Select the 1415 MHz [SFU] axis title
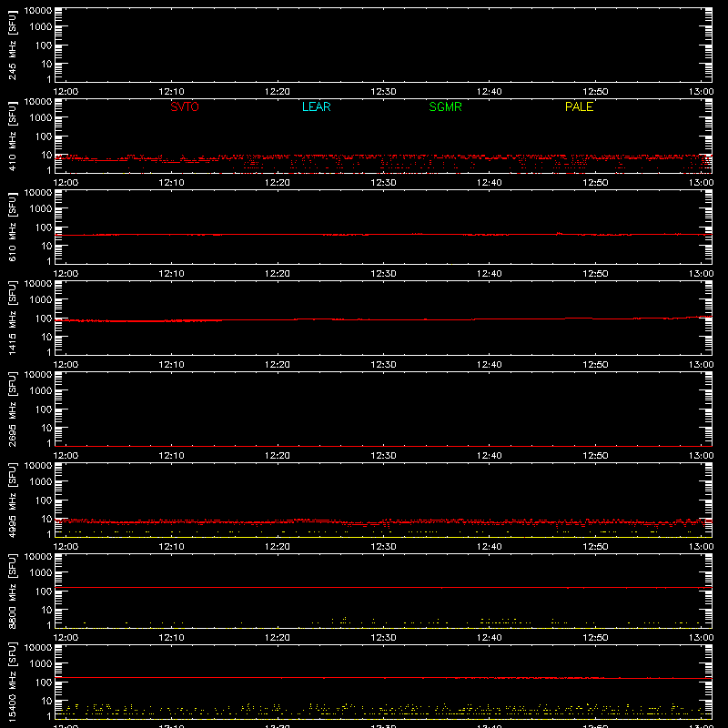Screen dimensions: 728x728 12,318
